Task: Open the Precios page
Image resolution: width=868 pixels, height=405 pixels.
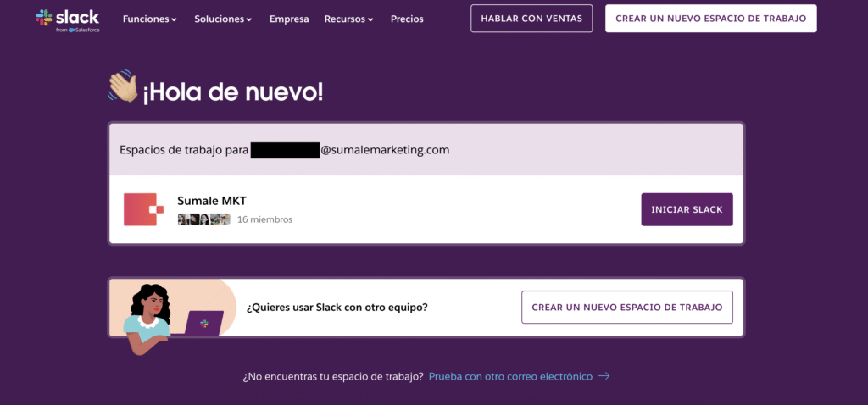Action: pos(407,19)
